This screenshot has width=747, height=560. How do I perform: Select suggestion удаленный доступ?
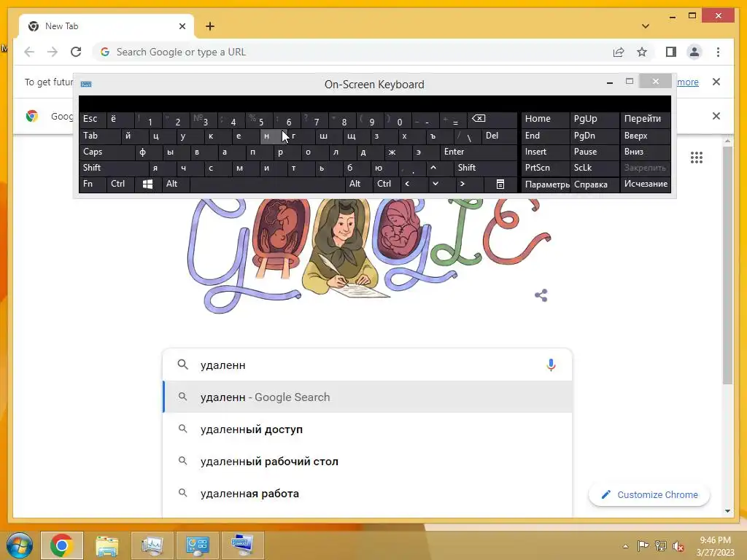tap(368, 429)
